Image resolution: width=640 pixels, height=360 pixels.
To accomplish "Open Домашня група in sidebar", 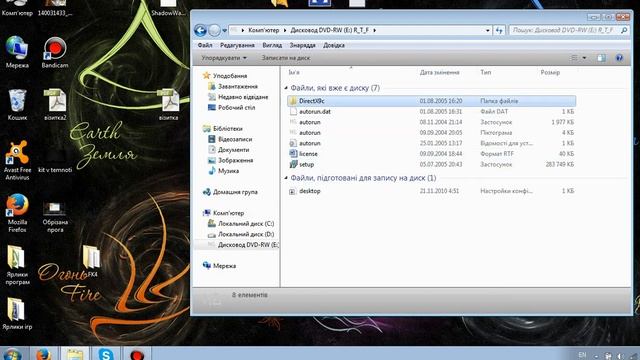I will (x=235, y=192).
